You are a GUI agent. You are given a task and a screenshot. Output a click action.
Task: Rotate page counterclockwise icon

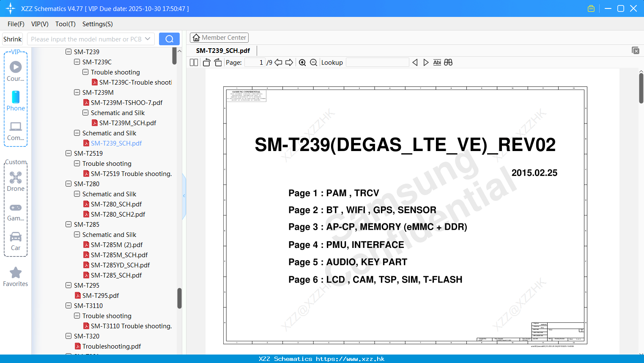[206, 63]
